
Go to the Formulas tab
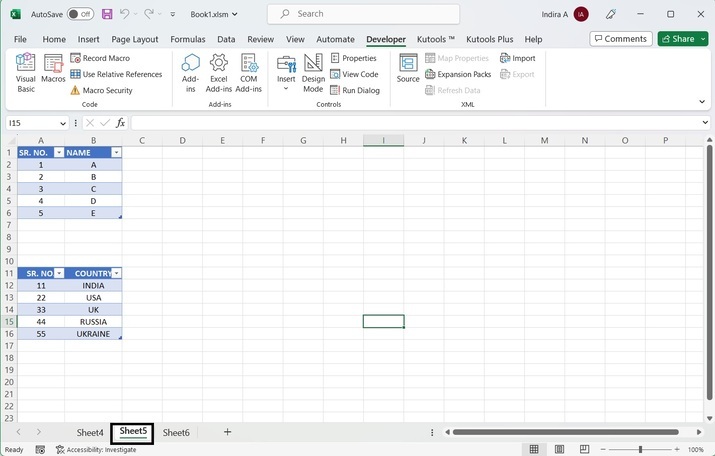tap(188, 39)
